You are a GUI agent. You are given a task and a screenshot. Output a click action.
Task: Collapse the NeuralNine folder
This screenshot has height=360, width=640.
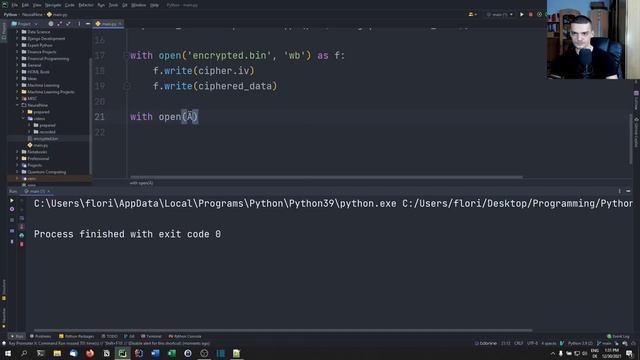(x=18, y=105)
